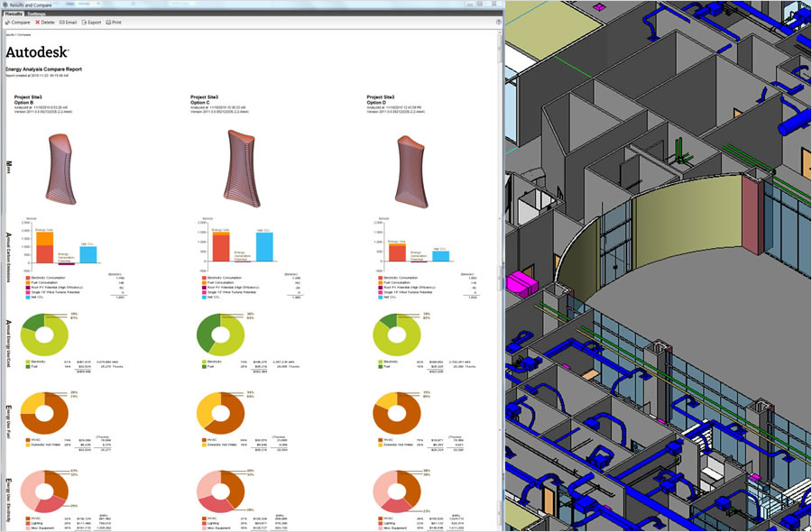Close the Results and Compare window
The image size is (812, 532).
click(x=493, y=4)
